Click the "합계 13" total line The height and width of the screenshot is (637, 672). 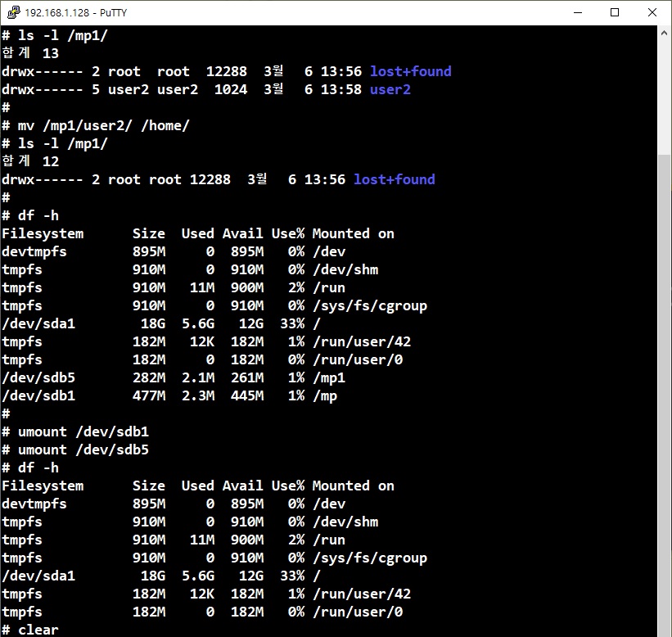[30, 53]
